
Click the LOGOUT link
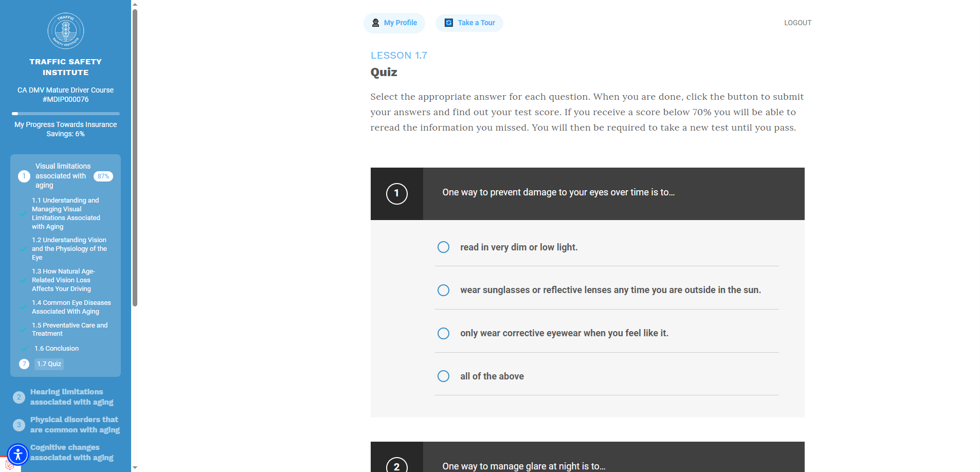point(797,23)
